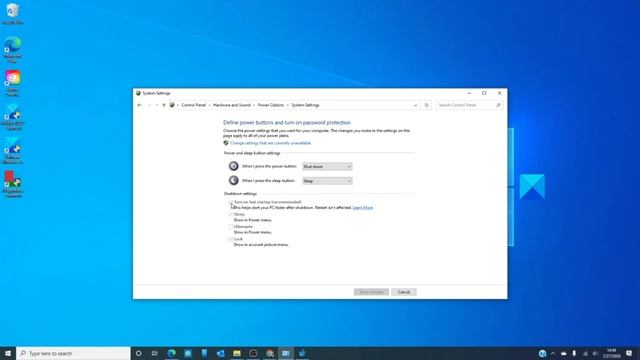Image resolution: width=640 pixels, height=360 pixels.
Task: Toggle the Sleep checkbox
Action: coord(231,214)
